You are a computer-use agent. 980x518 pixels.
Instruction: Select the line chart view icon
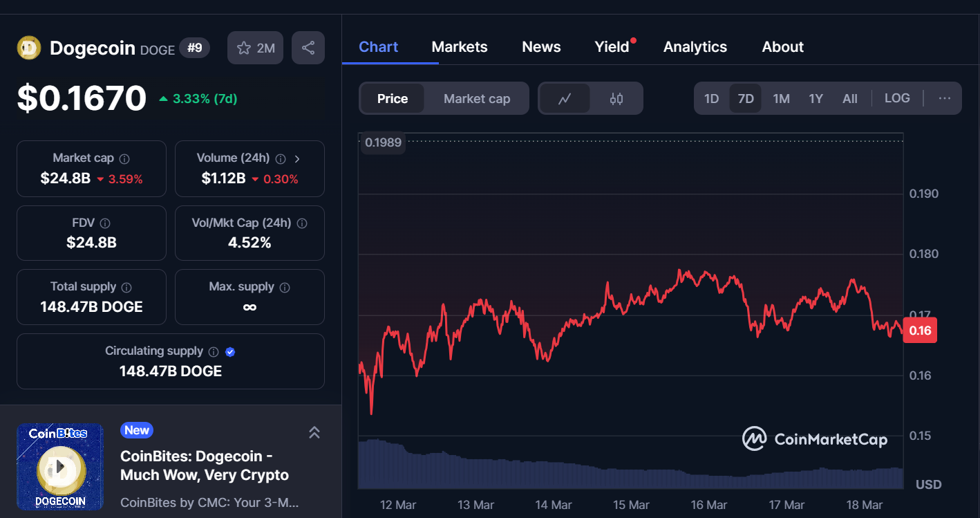[565, 98]
